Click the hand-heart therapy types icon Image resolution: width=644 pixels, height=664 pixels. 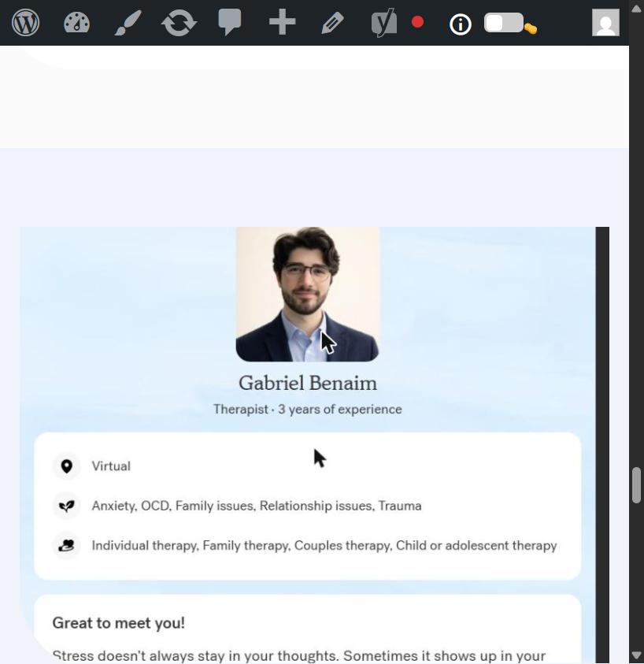66,545
